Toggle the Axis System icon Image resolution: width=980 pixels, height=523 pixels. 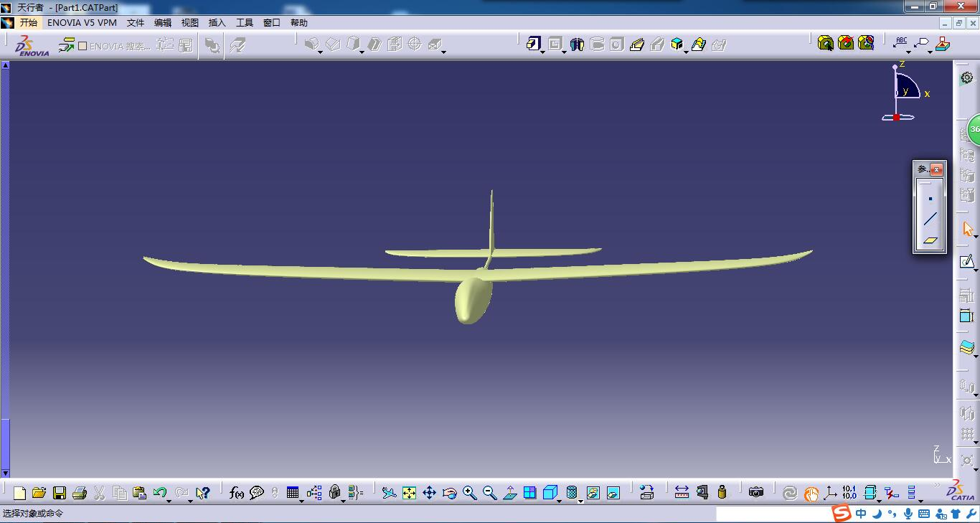[x=830, y=493]
